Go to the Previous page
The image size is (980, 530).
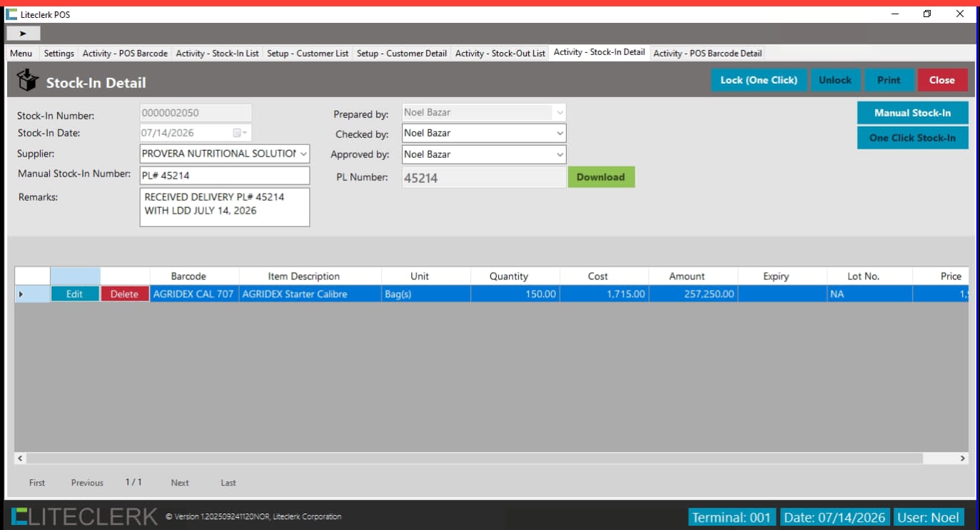click(x=87, y=483)
